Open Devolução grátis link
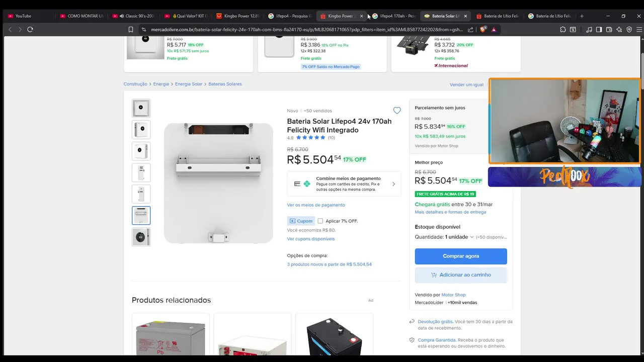Image resolution: width=644 pixels, height=362 pixels. 435,322
